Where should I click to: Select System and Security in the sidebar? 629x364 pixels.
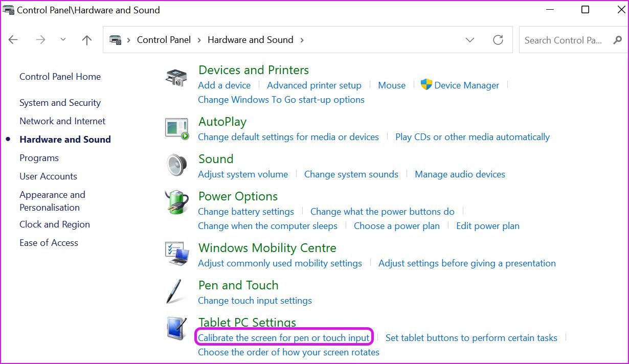click(x=59, y=102)
